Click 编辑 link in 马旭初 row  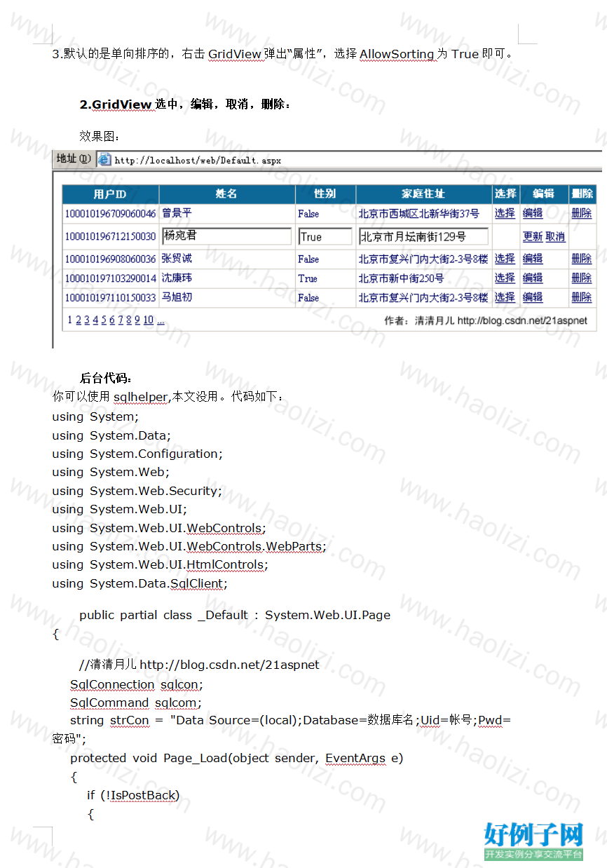533,297
